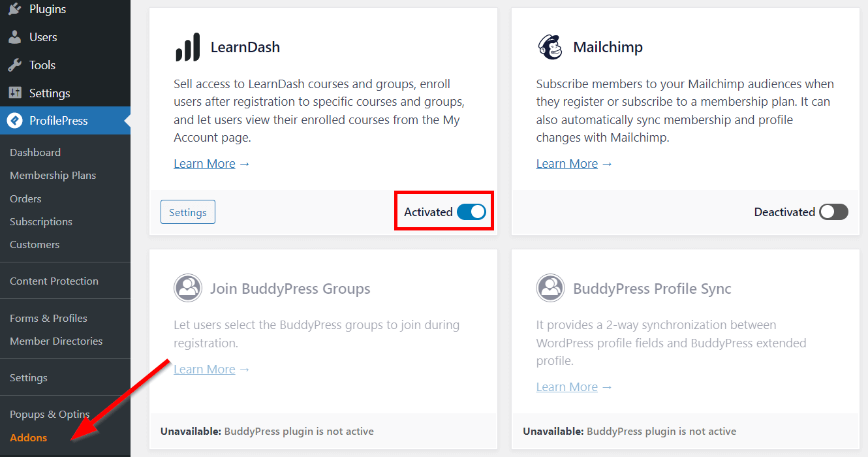Click the LearnDash Settings button

(x=188, y=212)
